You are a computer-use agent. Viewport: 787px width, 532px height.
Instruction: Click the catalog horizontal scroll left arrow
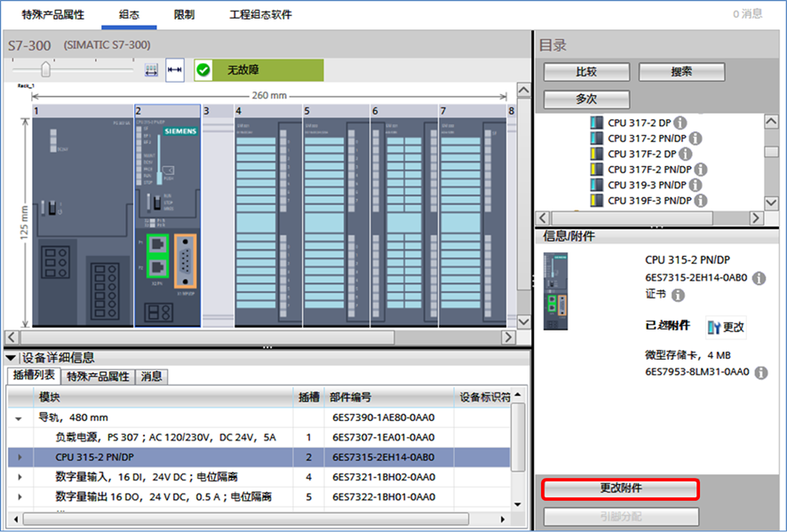tap(543, 218)
